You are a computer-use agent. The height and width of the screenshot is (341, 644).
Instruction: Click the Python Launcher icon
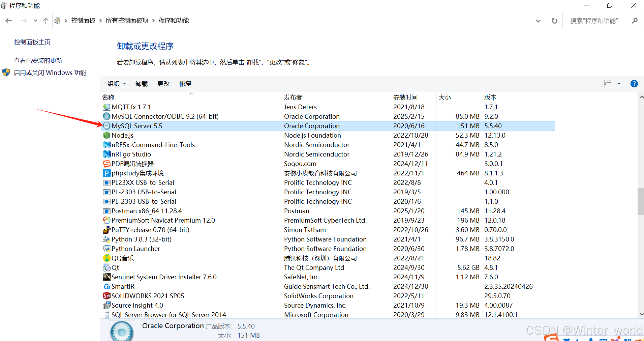106,249
